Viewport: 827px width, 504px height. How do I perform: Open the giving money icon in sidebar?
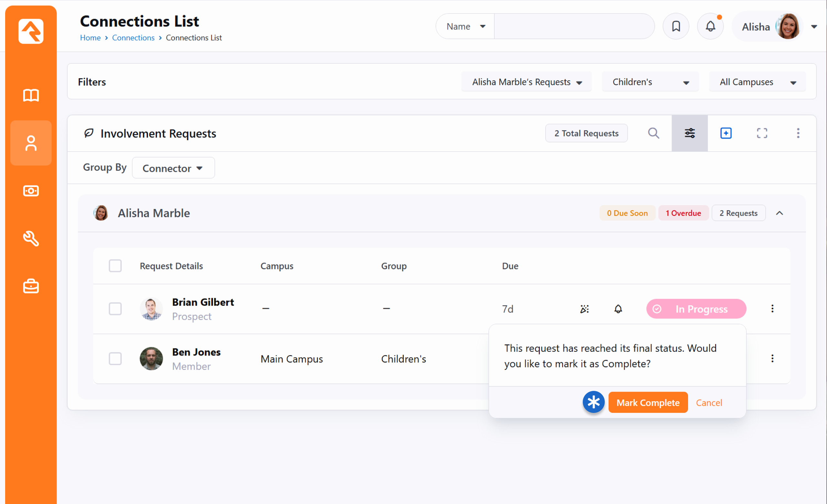[x=31, y=191]
